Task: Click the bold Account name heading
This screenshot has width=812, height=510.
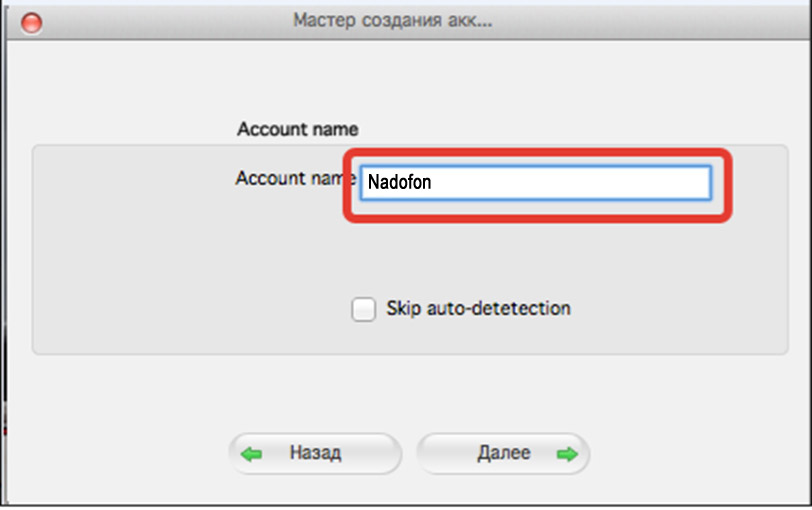Action: pyautogui.click(x=297, y=129)
